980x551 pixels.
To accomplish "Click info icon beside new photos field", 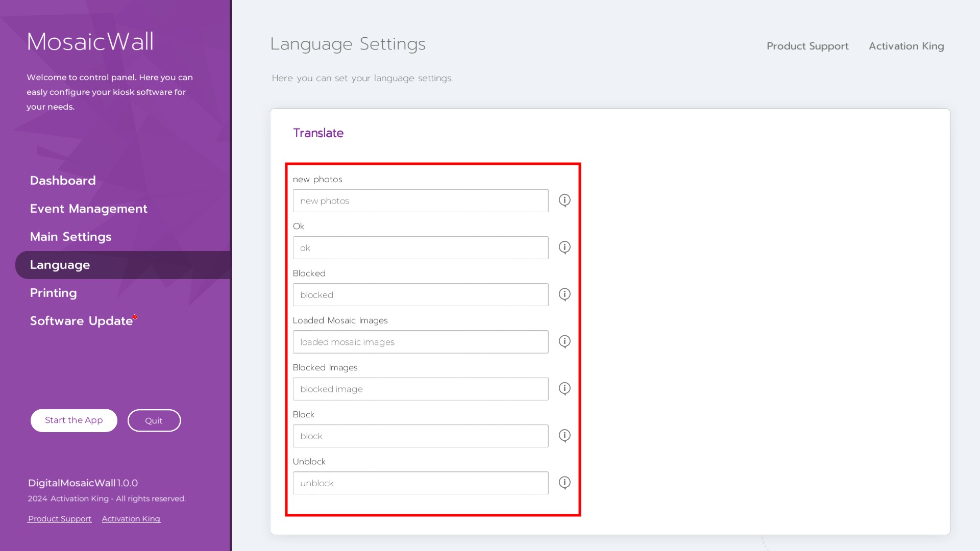I will pos(564,200).
